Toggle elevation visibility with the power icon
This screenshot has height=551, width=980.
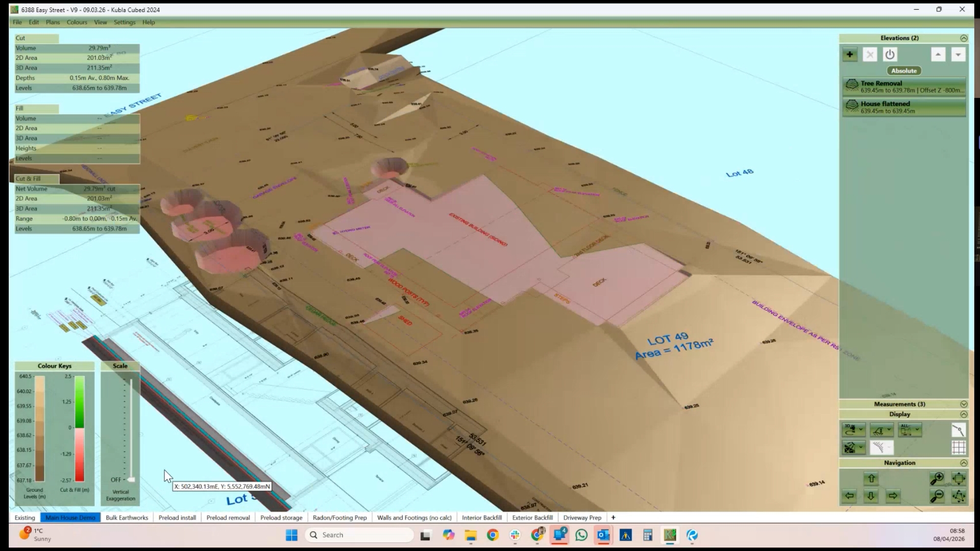pos(890,54)
